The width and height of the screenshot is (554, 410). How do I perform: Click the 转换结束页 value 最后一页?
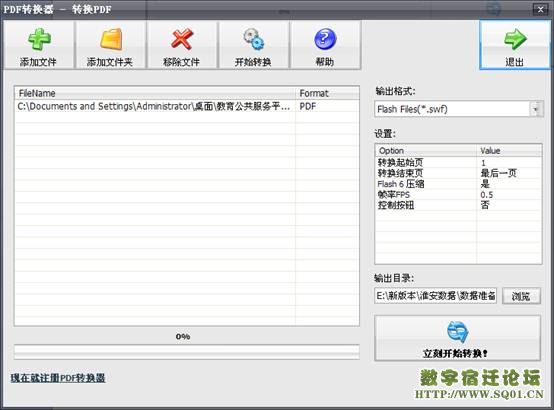pos(499,173)
